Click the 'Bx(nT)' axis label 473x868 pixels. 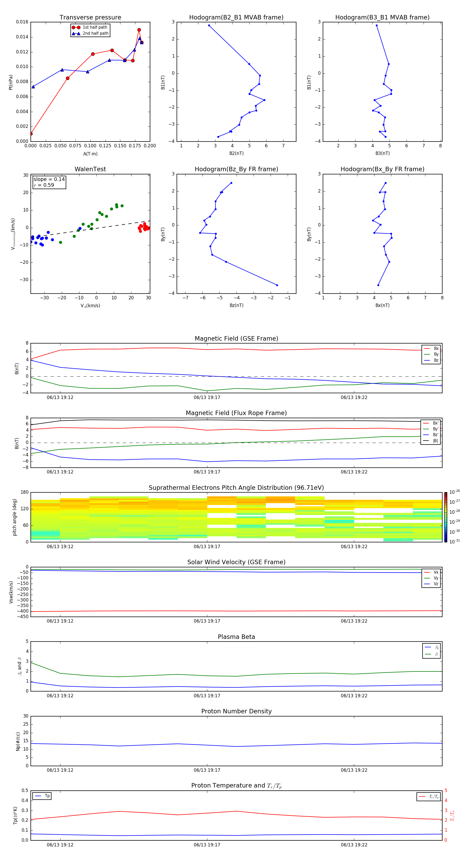(x=382, y=305)
